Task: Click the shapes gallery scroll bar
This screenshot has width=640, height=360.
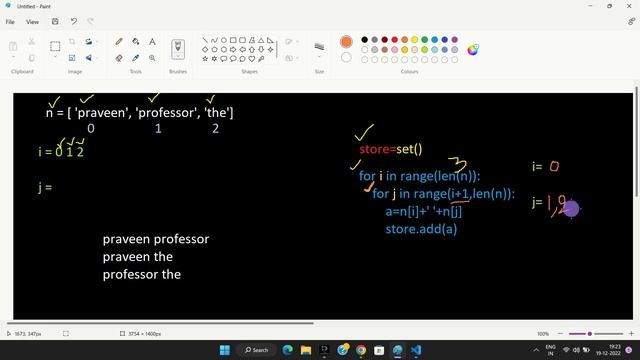Action: pos(277,49)
